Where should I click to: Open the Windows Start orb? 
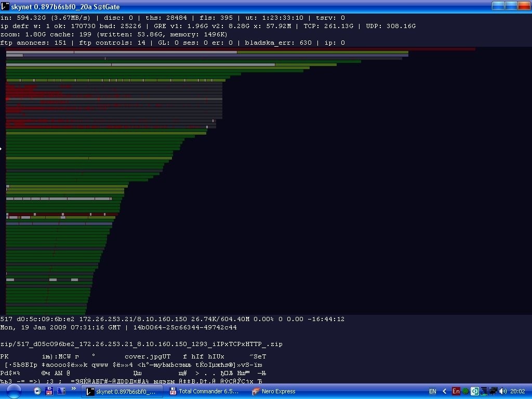[13, 391]
